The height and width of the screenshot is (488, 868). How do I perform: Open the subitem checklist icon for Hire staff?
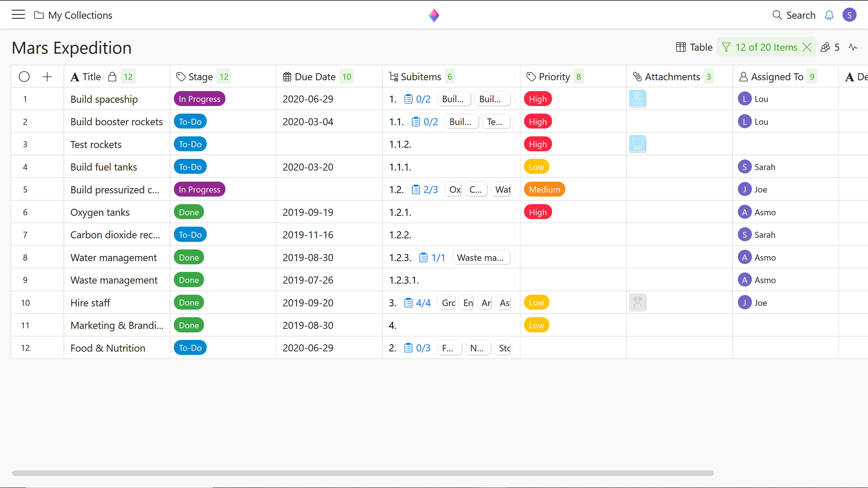tap(408, 303)
